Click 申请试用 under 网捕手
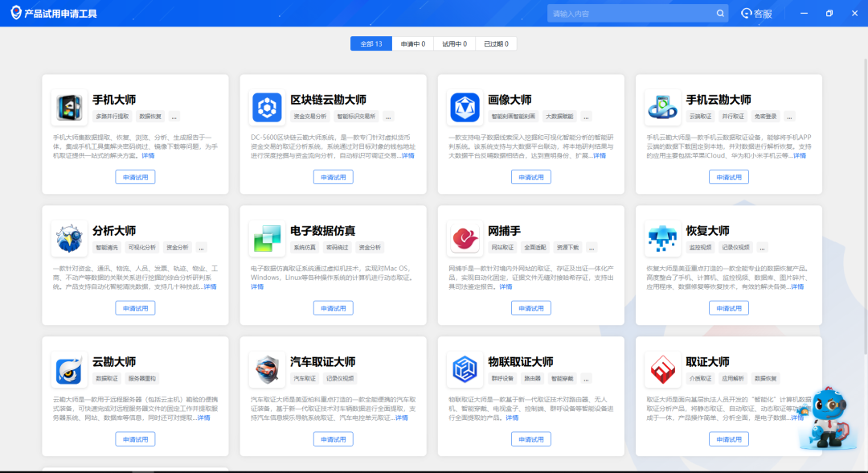This screenshot has height=473, width=868. coord(531,309)
